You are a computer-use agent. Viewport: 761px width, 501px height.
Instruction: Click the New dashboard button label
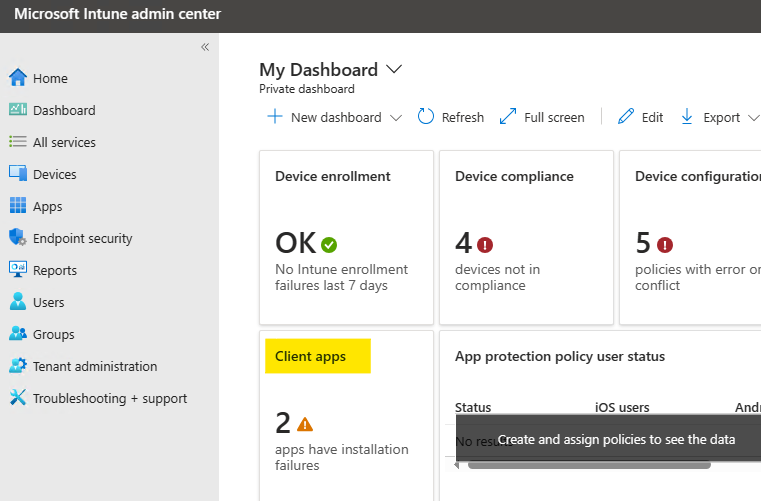[x=336, y=117]
